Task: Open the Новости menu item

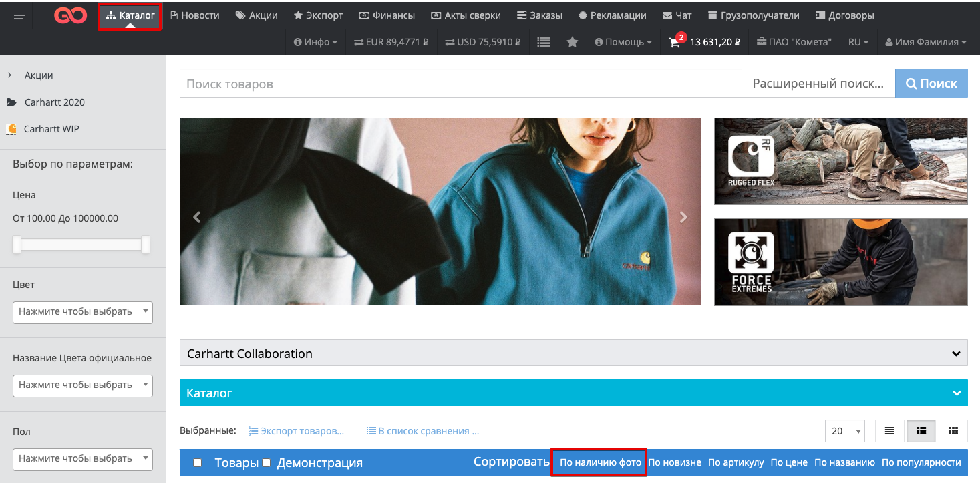Action: 195,15
